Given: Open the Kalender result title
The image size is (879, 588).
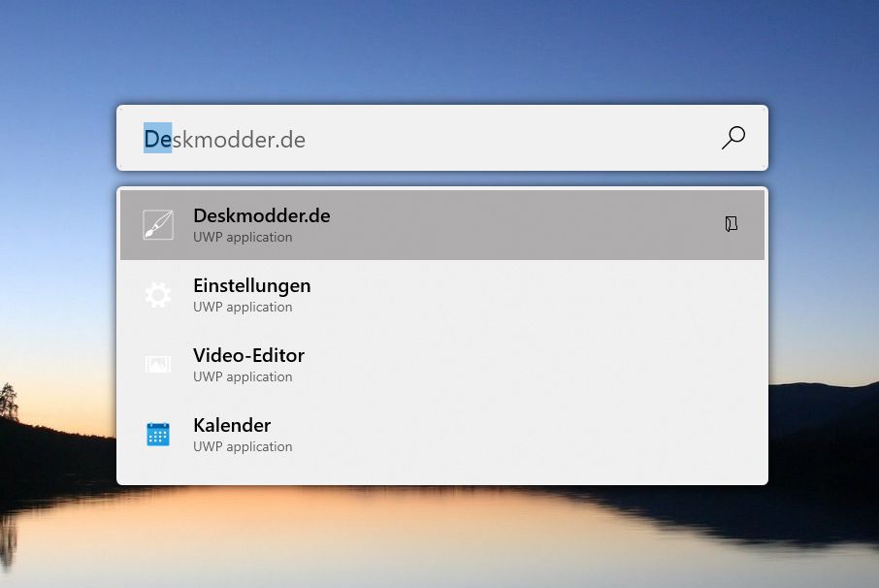Looking at the screenshot, I should [232, 425].
